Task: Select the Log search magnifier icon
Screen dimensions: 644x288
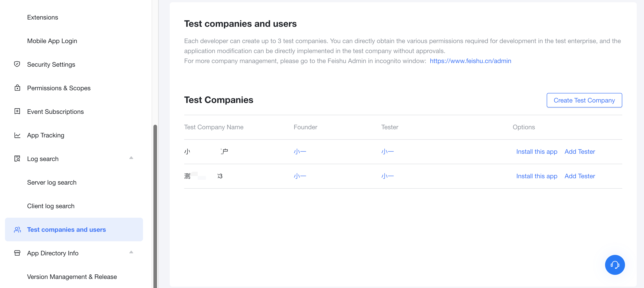Action: pos(17,159)
